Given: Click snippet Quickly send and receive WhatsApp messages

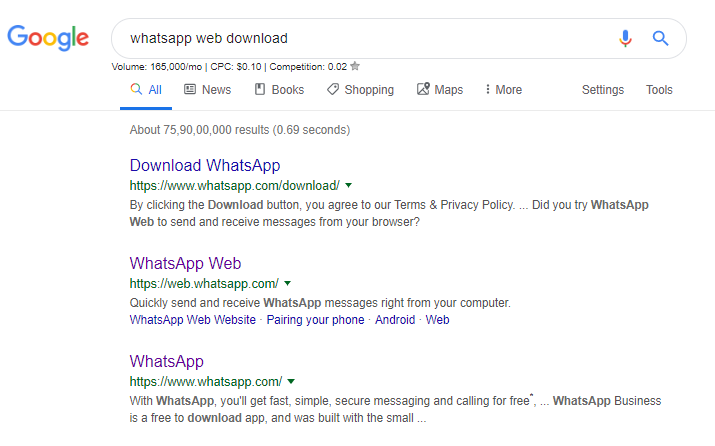Looking at the screenshot, I should click(320, 303).
